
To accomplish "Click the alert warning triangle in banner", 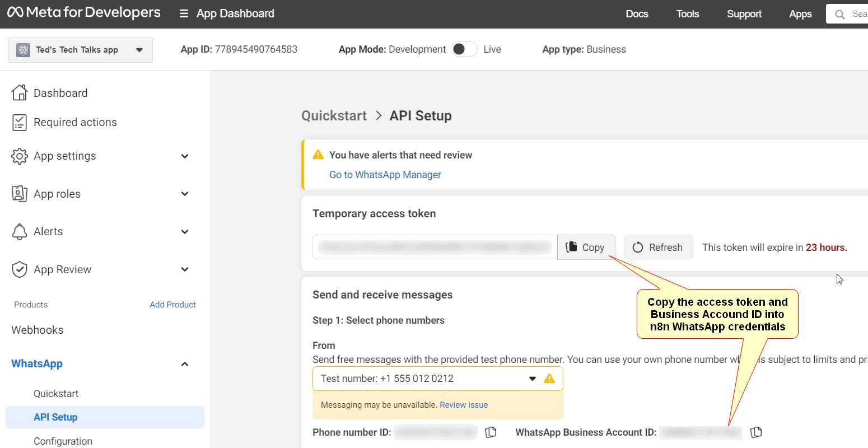I will tap(318, 155).
